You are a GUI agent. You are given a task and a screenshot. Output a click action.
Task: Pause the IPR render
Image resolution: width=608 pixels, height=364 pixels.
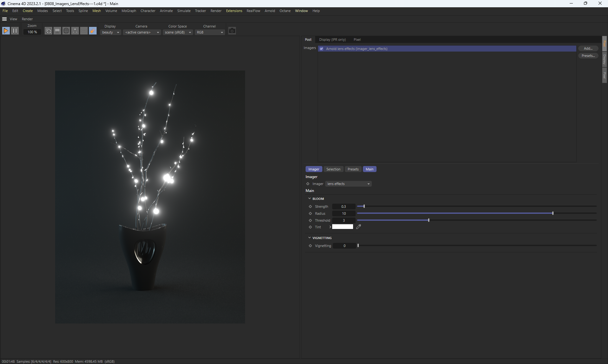click(x=15, y=31)
